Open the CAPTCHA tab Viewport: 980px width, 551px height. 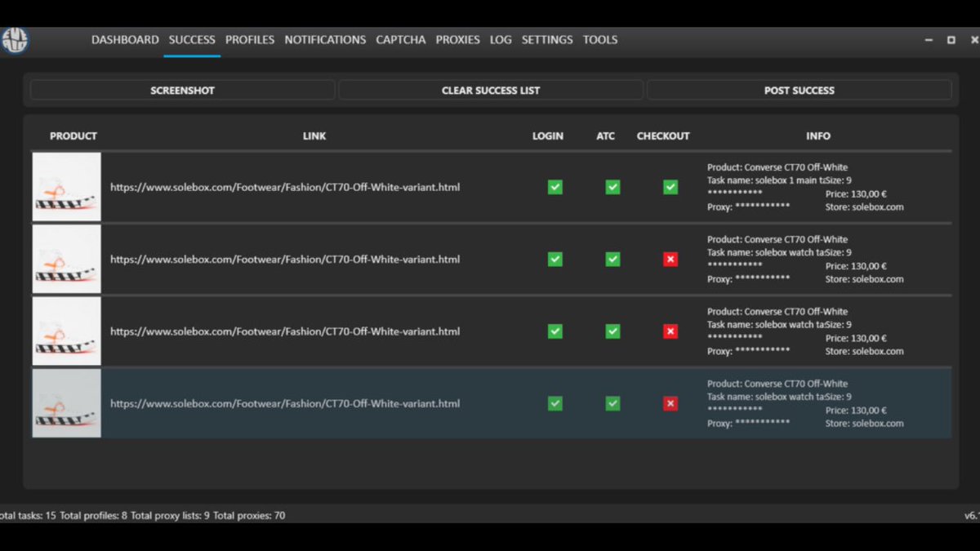point(401,40)
